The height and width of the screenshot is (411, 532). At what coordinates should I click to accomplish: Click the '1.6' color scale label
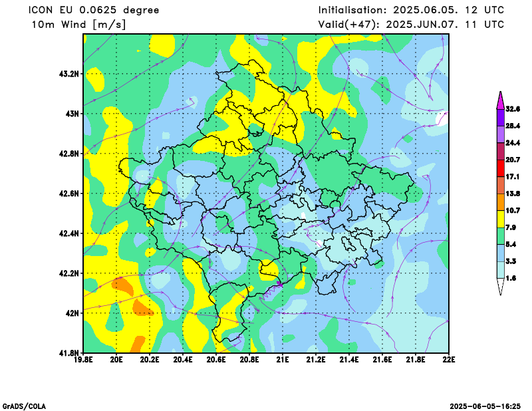[511, 278]
